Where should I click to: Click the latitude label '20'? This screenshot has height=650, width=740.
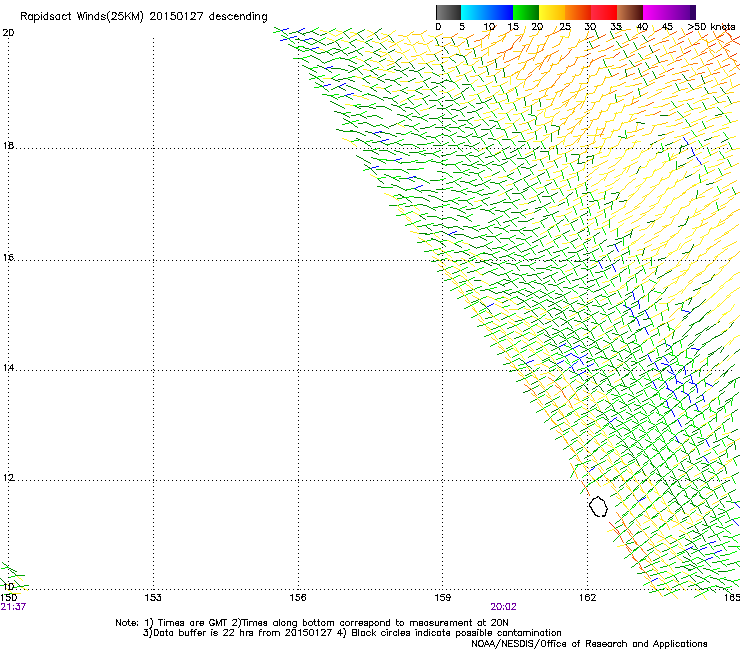click(8, 33)
